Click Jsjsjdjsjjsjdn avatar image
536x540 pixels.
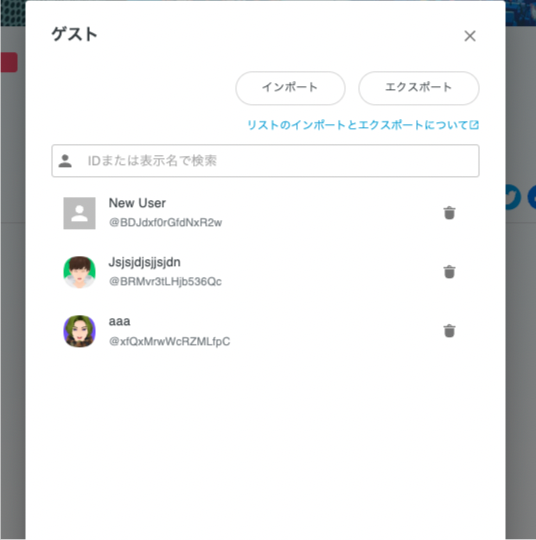point(79,272)
